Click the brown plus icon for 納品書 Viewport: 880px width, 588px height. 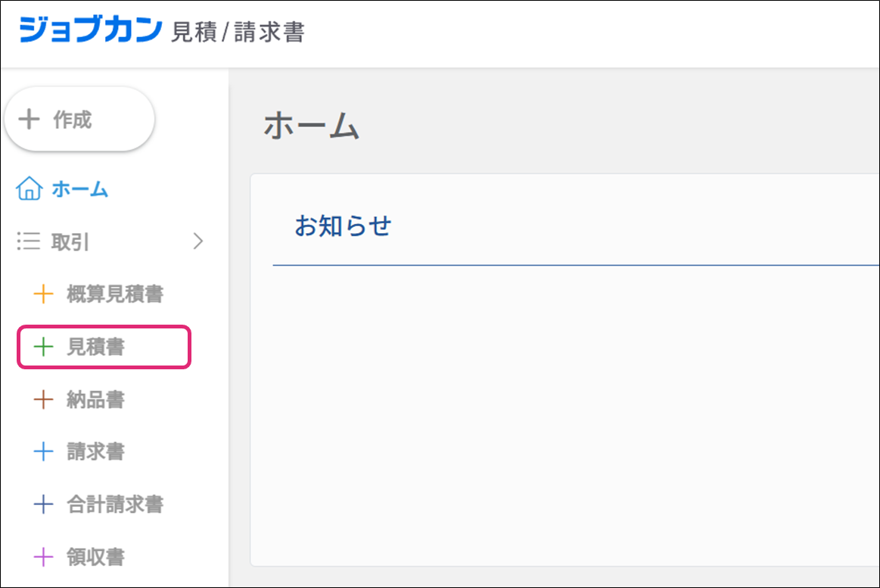point(44,400)
